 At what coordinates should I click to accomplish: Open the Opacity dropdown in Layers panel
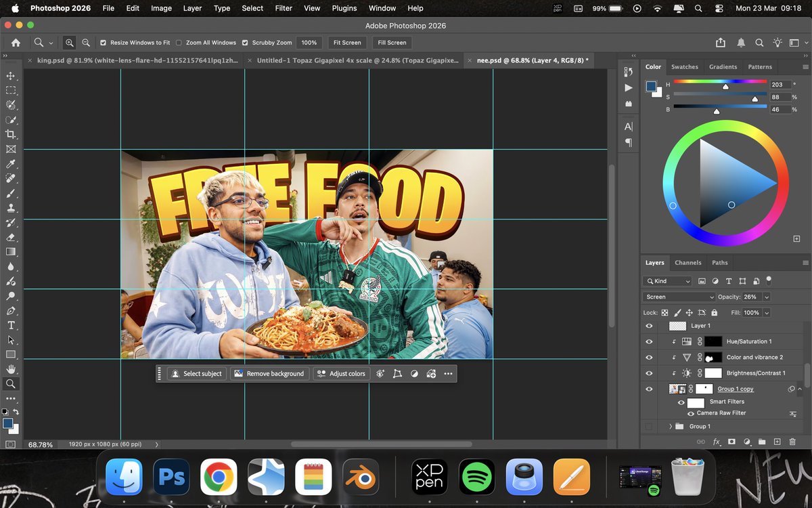pos(766,297)
